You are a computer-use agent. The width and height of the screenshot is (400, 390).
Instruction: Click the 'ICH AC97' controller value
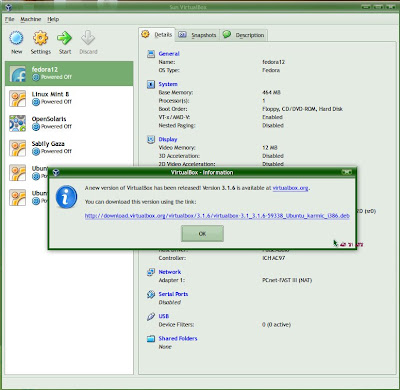(274, 258)
